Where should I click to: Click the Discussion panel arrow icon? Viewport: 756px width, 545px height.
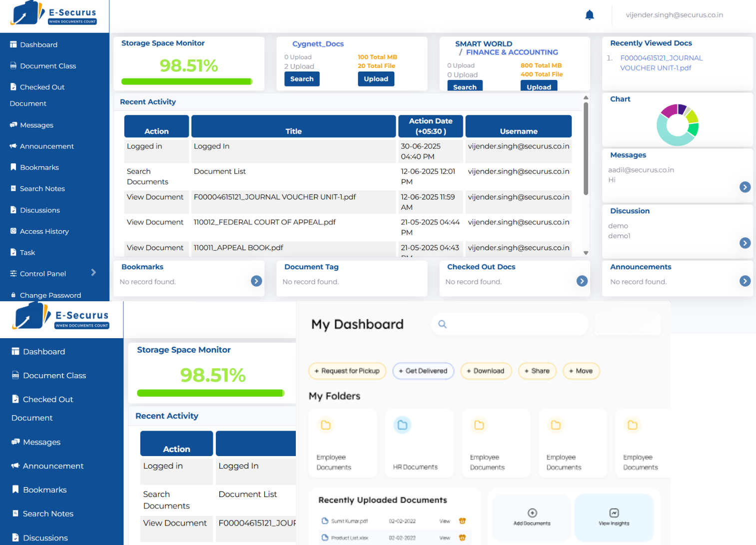pos(745,243)
